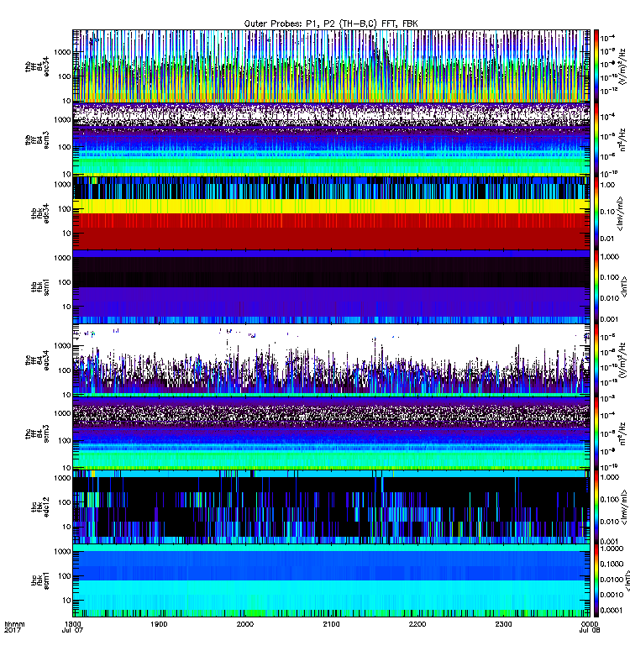Click the 2300 time axis label
630x672 pixels.
503,624
